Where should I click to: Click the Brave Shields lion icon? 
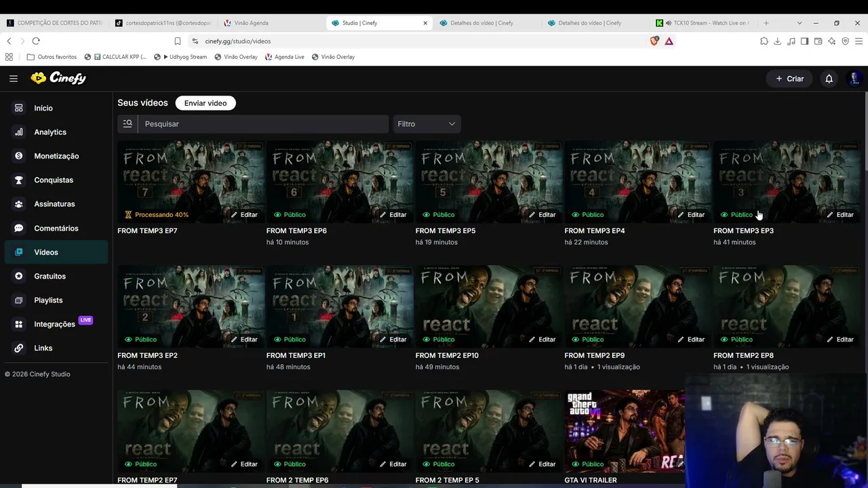654,41
